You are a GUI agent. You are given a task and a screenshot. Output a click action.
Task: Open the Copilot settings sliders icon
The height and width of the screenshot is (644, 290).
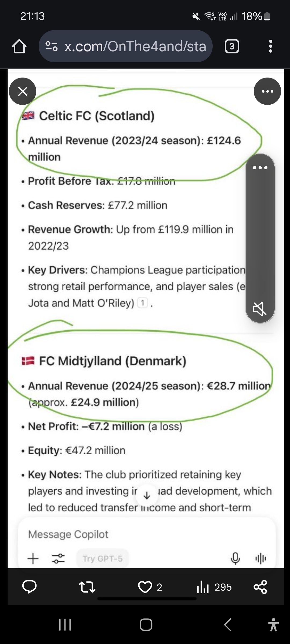(x=58, y=559)
